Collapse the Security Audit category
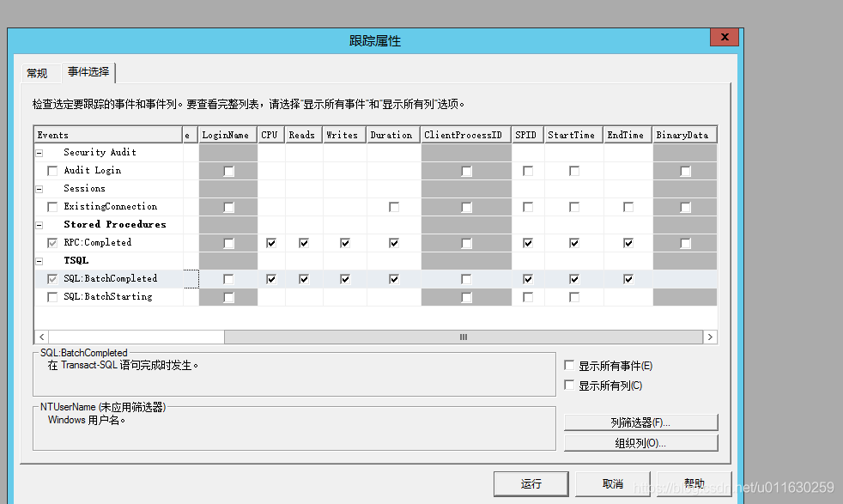This screenshot has height=504, width=843. tap(39, 153)
